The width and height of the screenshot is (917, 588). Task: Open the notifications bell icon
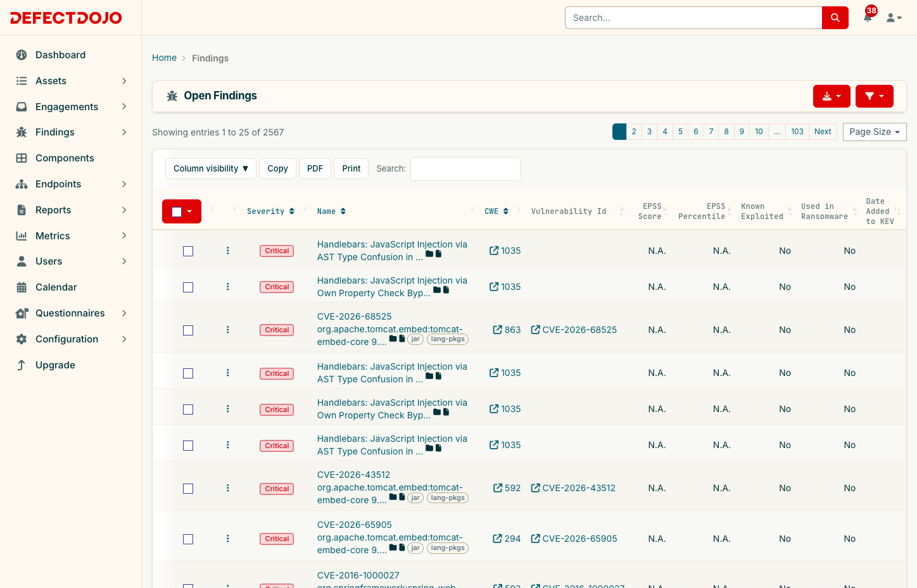coord(868,18)
